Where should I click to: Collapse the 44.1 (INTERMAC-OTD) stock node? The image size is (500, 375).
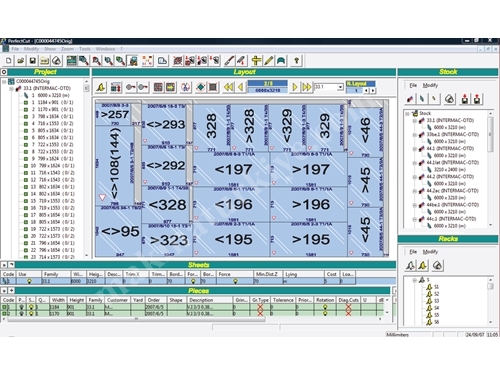coord(414,149)
